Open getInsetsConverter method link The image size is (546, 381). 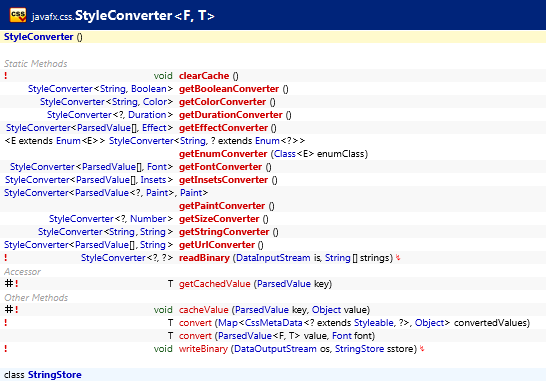(223, 180)
